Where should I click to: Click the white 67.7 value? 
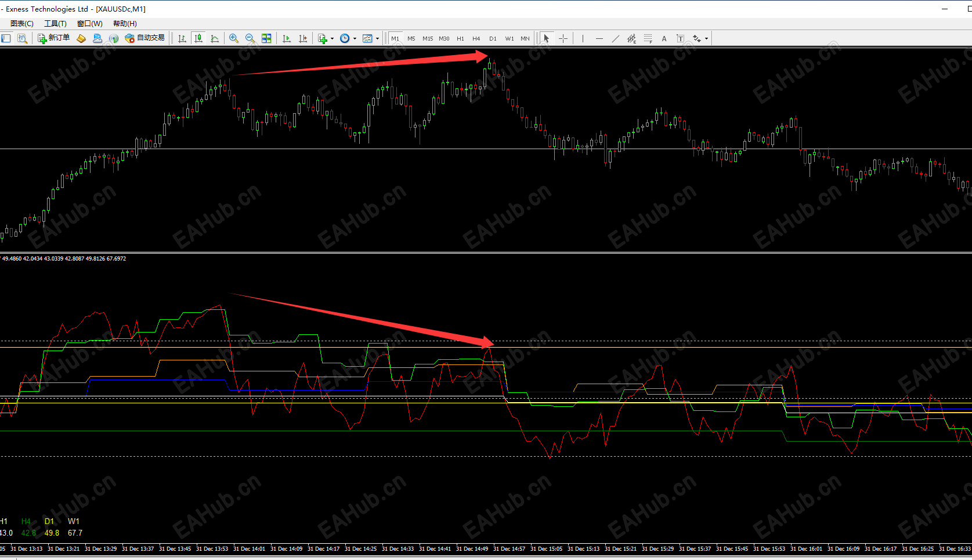coord(75,533)
